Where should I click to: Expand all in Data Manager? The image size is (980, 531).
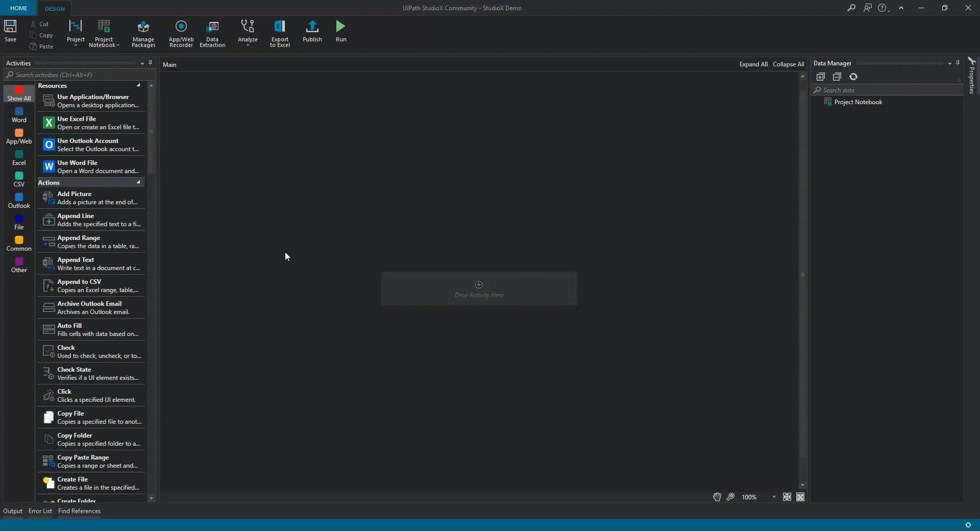point(821,77)
